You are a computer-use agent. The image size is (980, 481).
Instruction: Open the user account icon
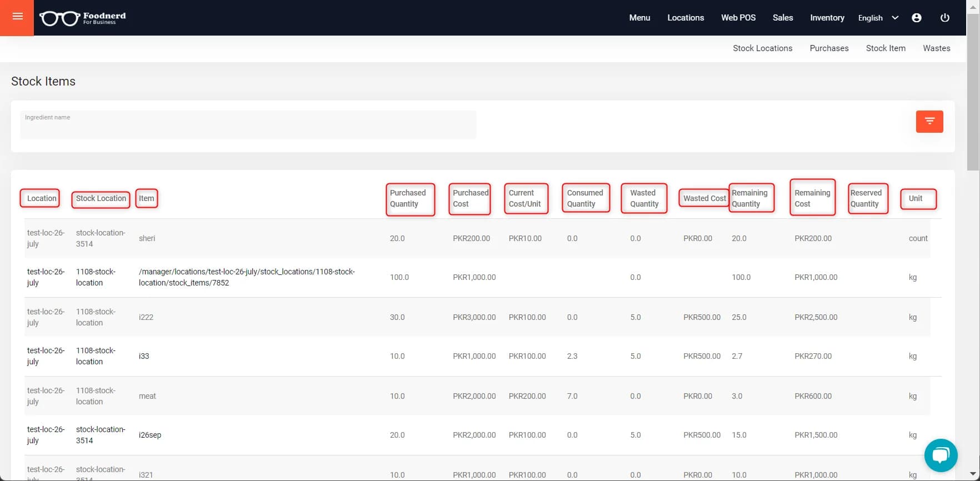[917, 18]
